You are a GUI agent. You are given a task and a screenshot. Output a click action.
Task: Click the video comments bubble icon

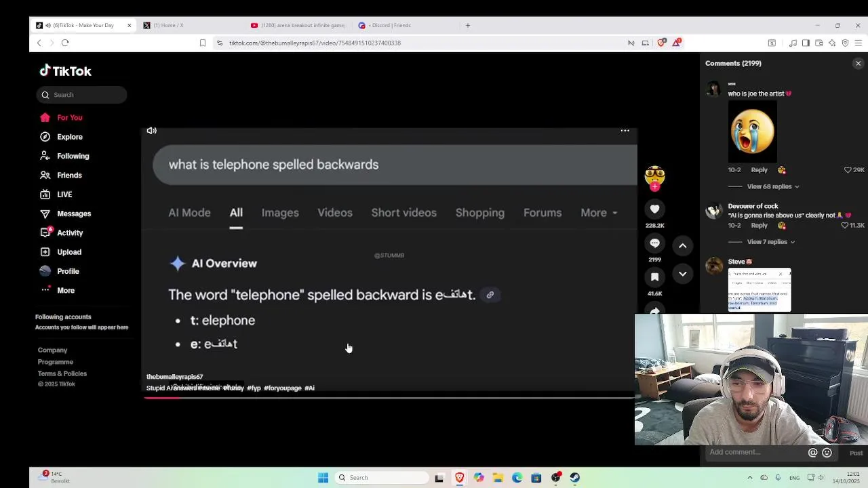654,243
